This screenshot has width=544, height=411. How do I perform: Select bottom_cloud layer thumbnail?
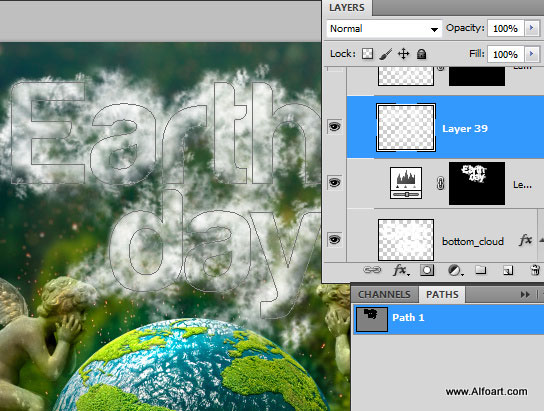pos(406,240)
